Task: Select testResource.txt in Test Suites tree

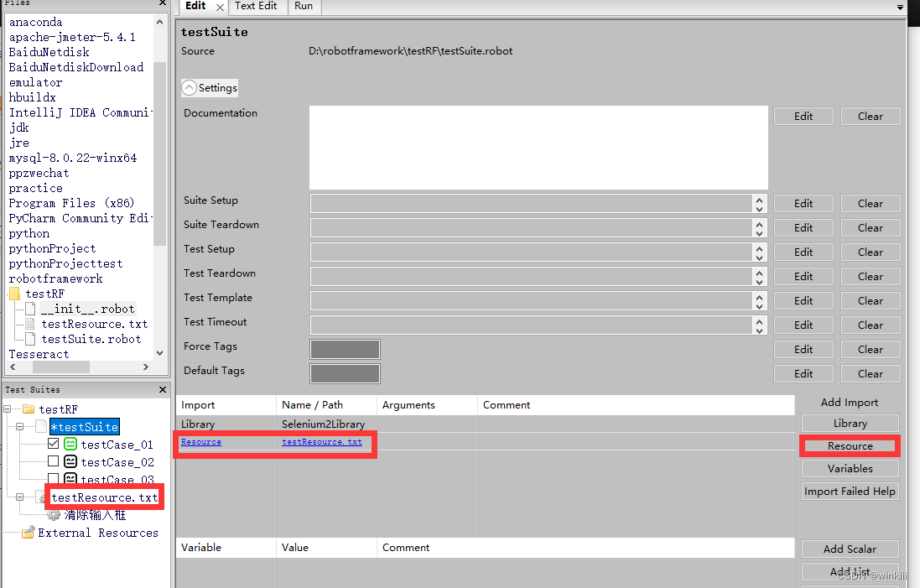Action: (x=105, y=497)
